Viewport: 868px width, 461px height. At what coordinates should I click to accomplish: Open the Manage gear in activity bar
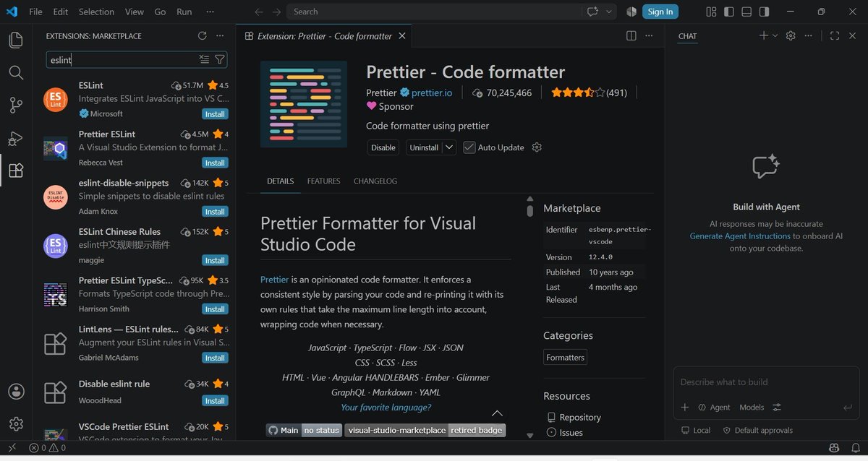pos(16,424)
